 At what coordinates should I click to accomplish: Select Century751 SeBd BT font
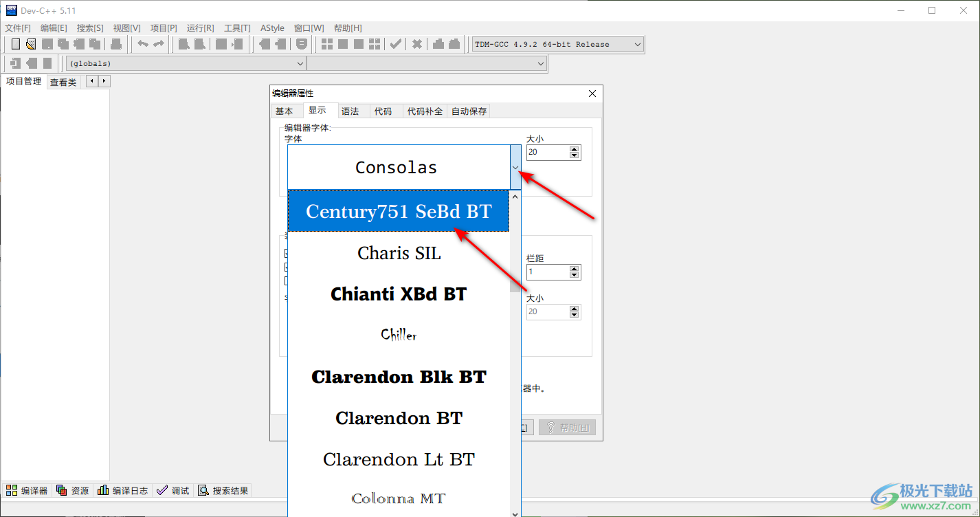tap(399, 211)
